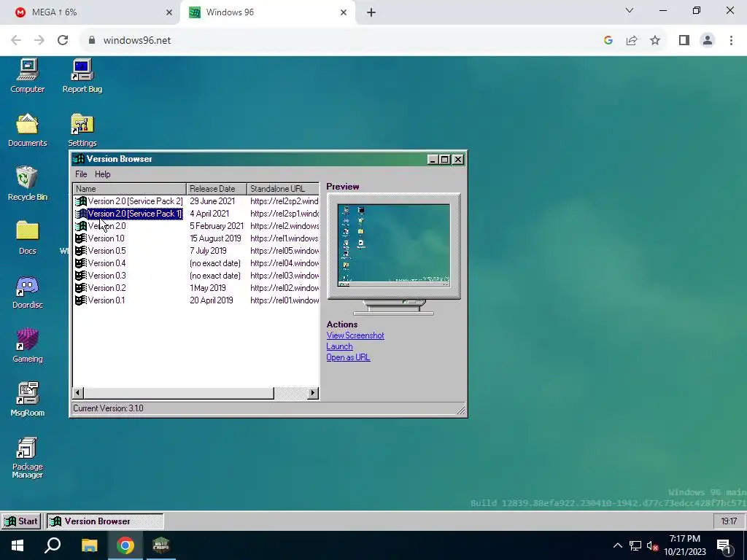
Task: Select Version Browser in Windows 96 taskbar
Action: pyautogui.click(x=105, y=521)
